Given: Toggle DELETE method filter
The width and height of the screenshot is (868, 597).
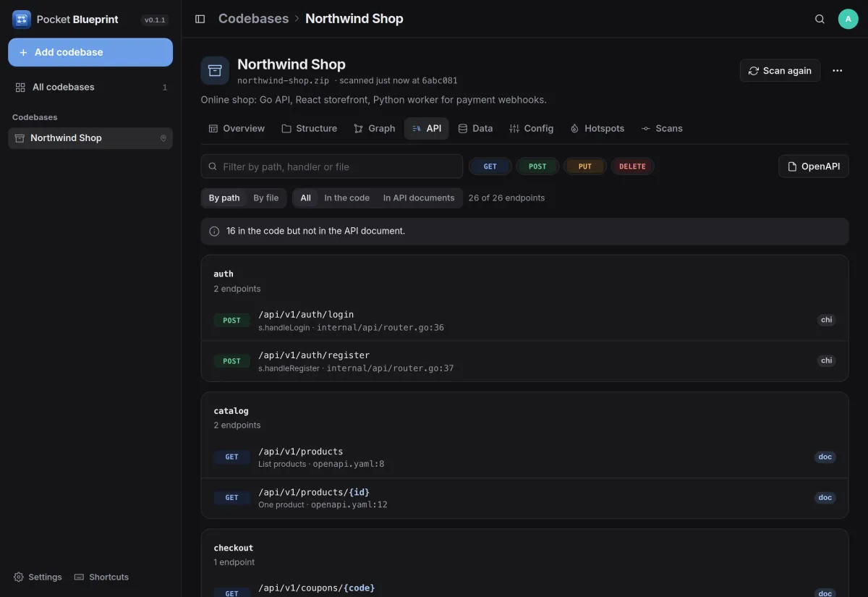Looking at the screenshot, I should (x=632, y=166).
